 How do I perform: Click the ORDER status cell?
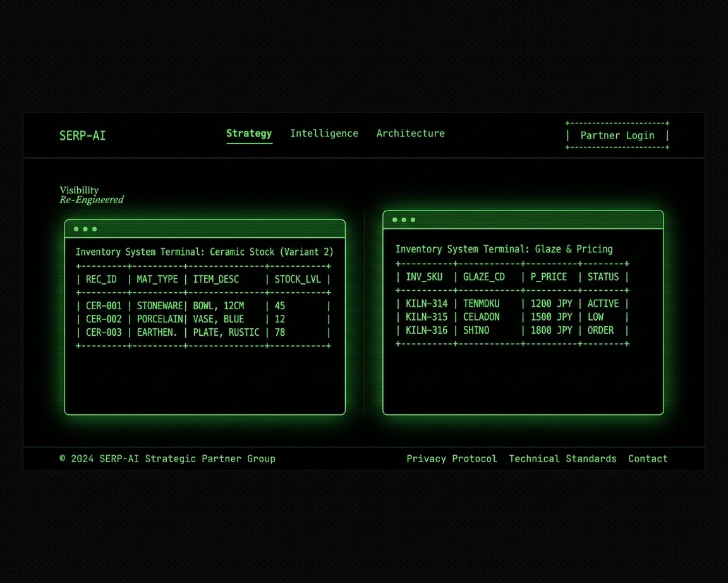601,330
